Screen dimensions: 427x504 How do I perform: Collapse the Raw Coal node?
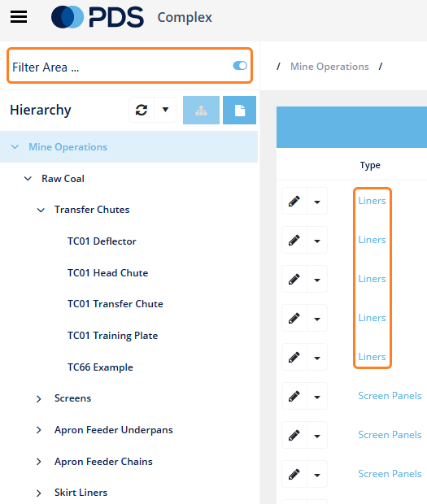(28, 178)
